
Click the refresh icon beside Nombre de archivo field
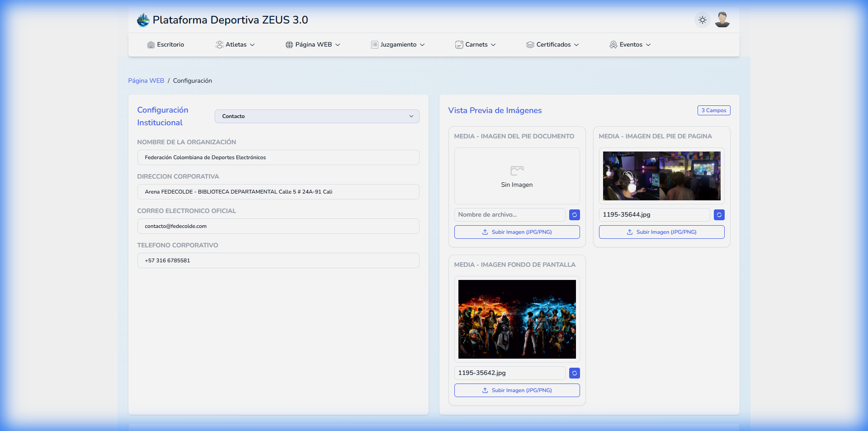click(574, 215)
